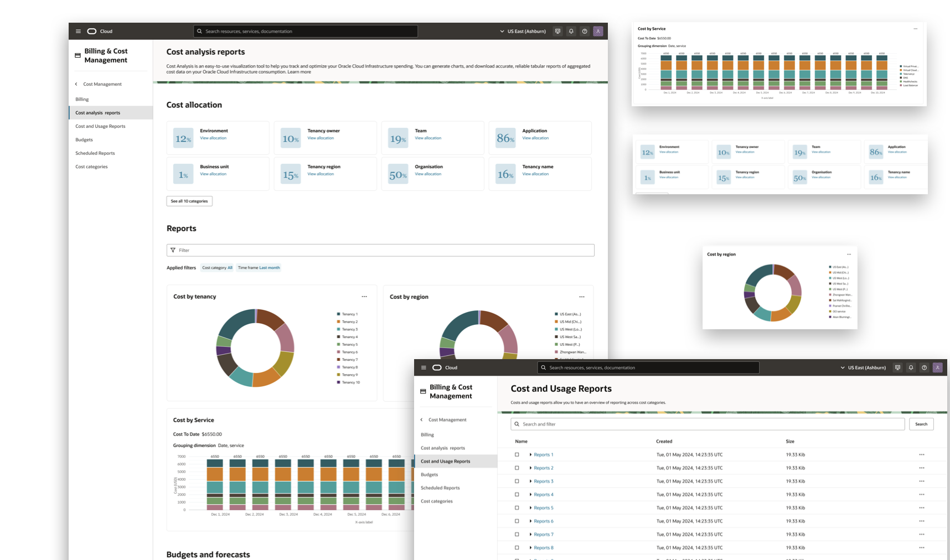This screenshot has height=560, width=950.
Task: Open the Cost by tenancy options ellipsis
Action: pyautogui.click(x=364, y=297)
